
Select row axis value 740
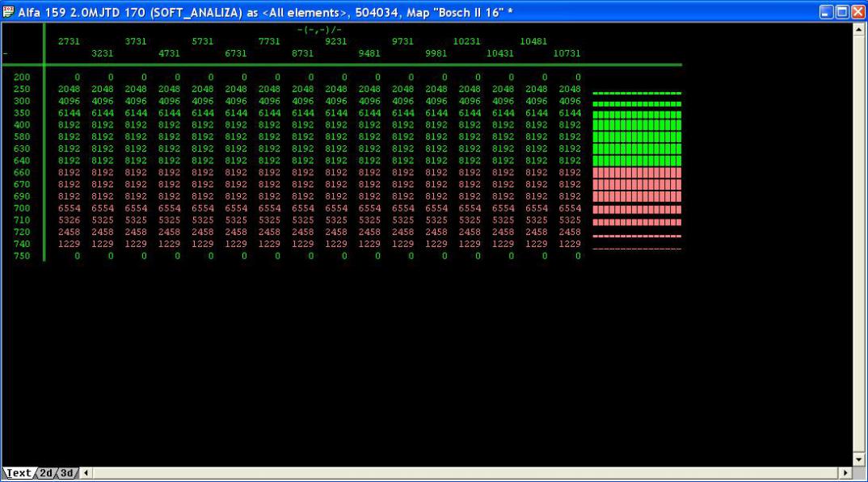22,245
